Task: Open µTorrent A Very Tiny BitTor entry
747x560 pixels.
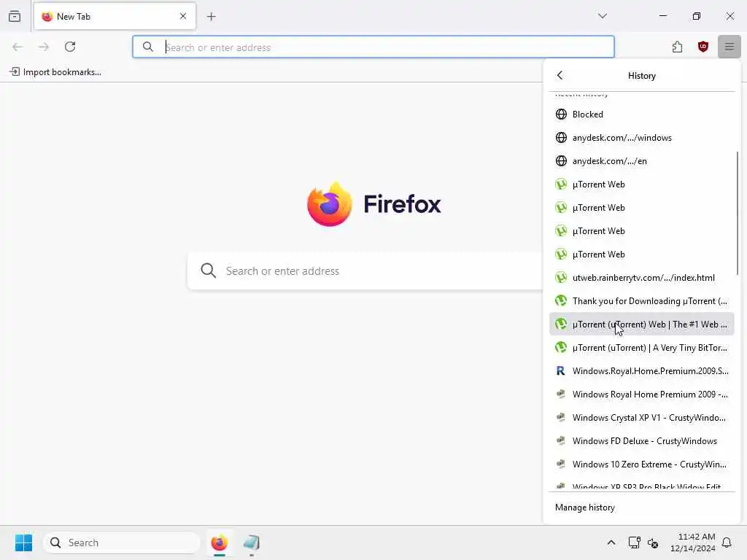Action: coord(641,348)
